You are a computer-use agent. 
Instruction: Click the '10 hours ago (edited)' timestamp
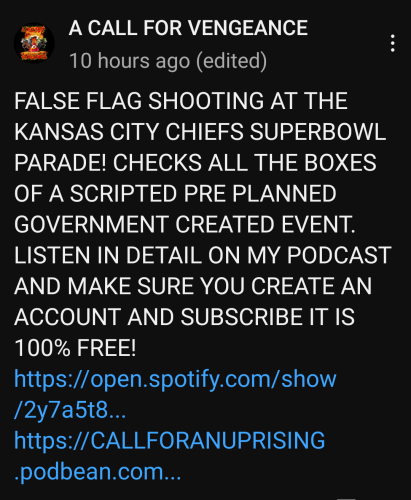[x=168, y=61]
